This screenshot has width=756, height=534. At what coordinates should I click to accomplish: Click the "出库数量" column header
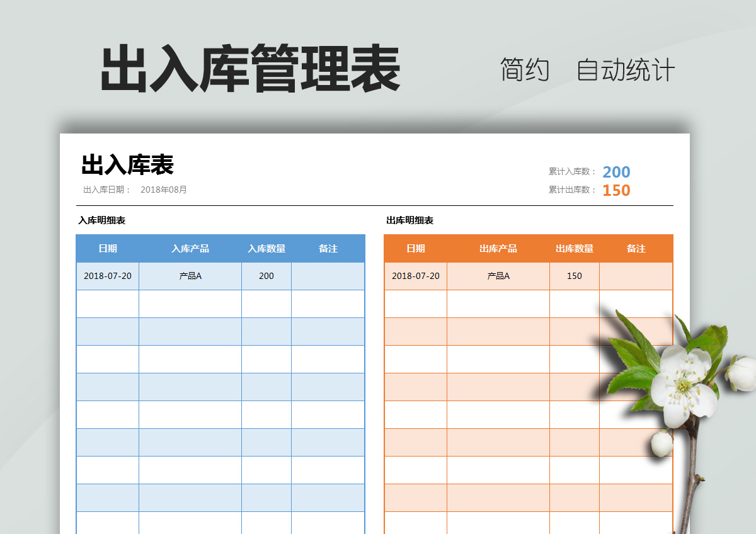tap(575, 249)
